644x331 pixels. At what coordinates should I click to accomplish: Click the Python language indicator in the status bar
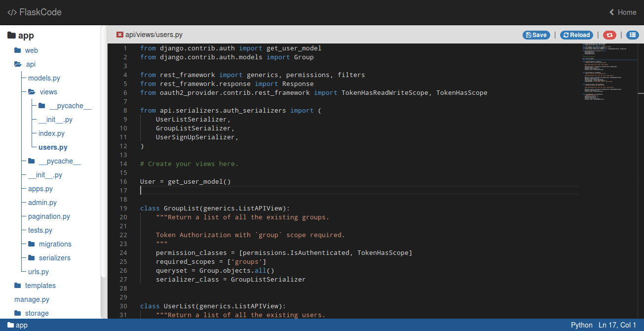(581, 325)
